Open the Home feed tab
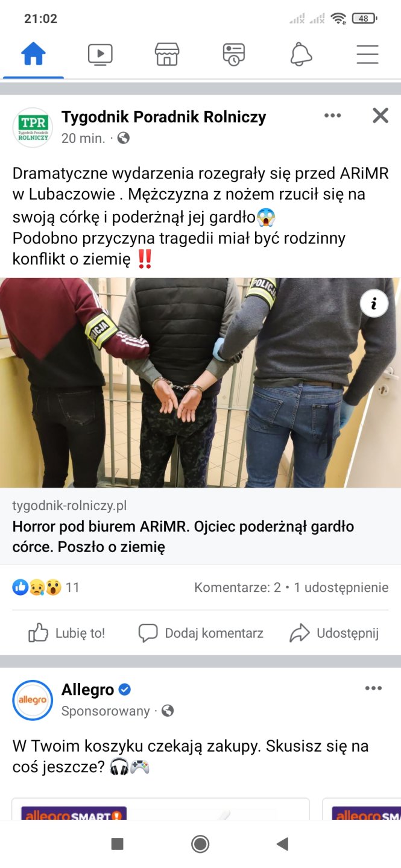401x868 pixels. pyautogui.click(x=33, y=55)
